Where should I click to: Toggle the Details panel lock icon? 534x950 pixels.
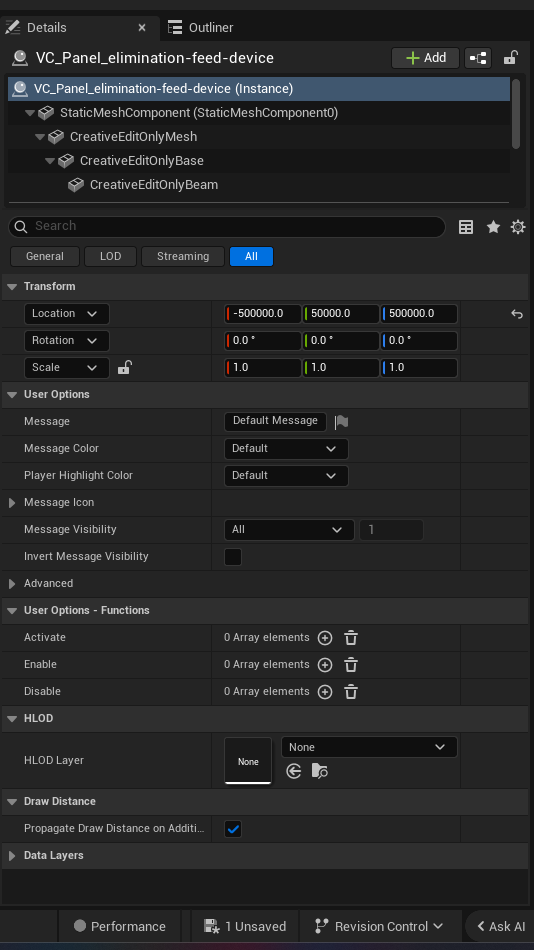pos(510,58)
